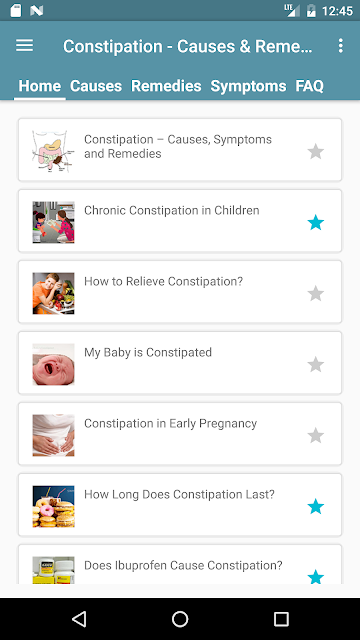Image resolution: width=360 pixels, height=640 pixels.
Task: Open the hamburger navigation menu
Action: (24, 45)
